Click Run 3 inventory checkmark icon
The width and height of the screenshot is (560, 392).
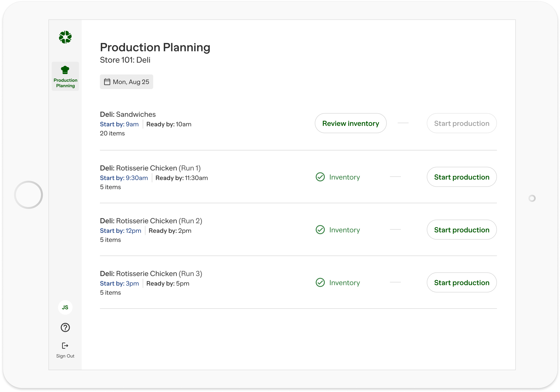tap(320, 283)
